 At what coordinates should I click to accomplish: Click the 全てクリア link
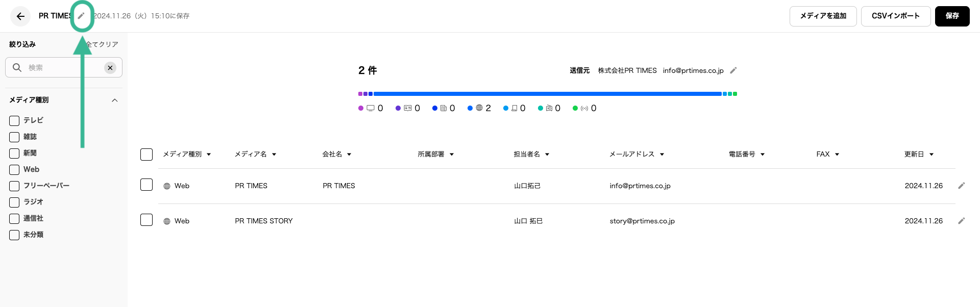[x=103, y=44]
